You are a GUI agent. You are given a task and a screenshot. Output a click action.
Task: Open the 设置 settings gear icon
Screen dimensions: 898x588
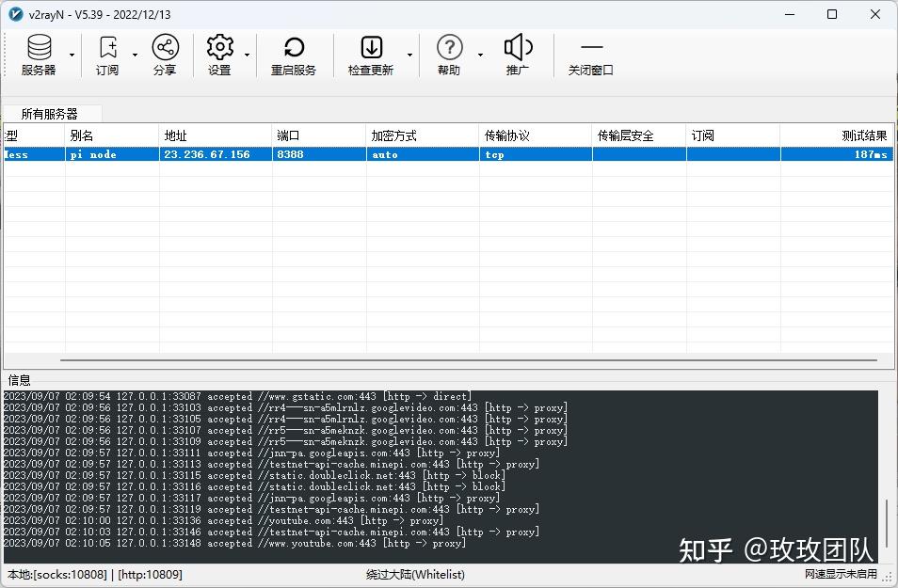click(220, 47)
